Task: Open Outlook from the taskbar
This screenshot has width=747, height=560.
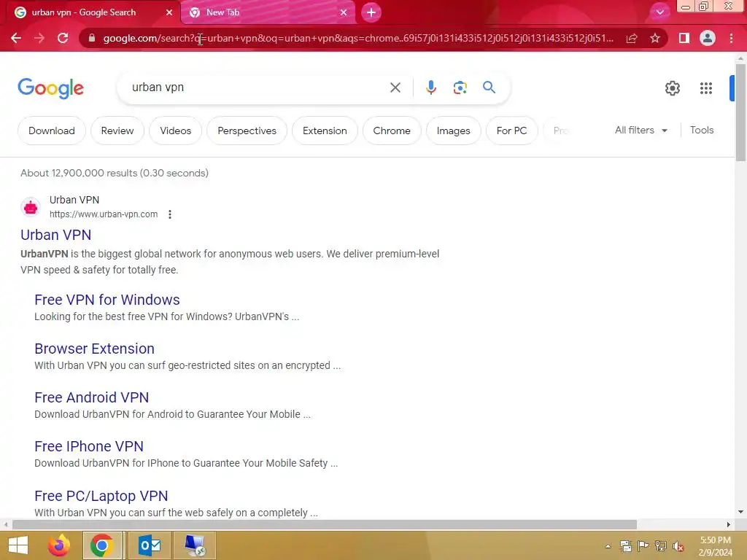Action: click(150, 545)
